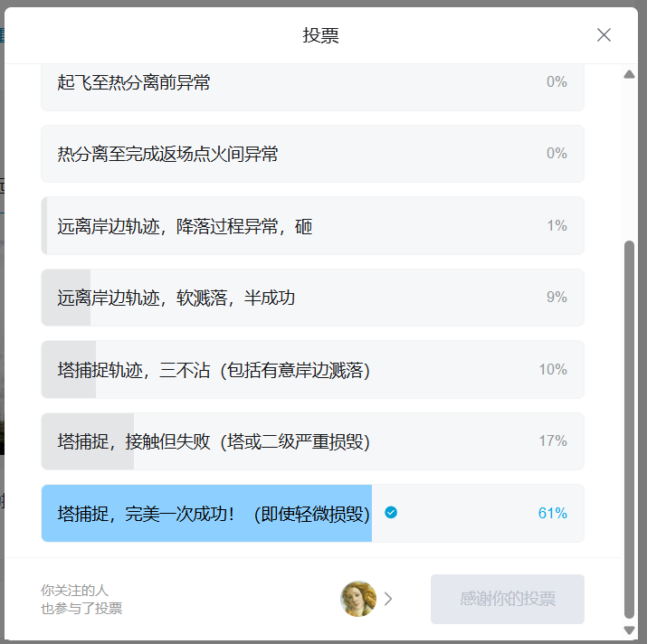Click the scrollbar down arrow
The width and height of the screenshot is (647, 644).
[x=629, y=630]
